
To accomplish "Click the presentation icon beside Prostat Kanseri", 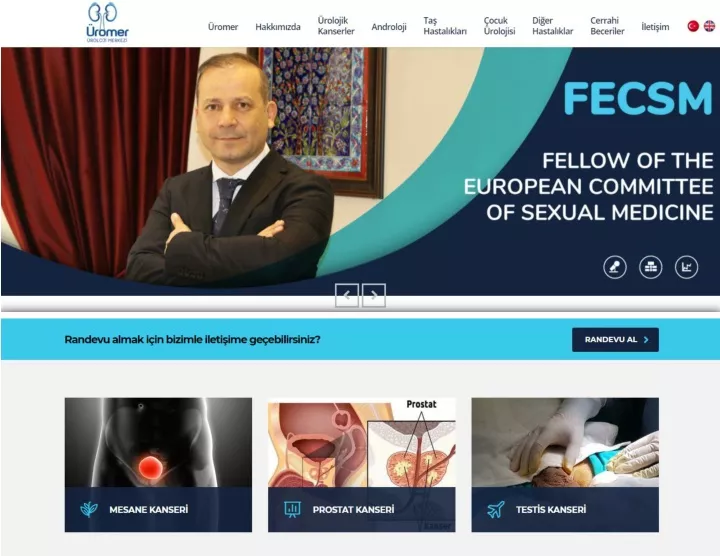I will 292,509.
